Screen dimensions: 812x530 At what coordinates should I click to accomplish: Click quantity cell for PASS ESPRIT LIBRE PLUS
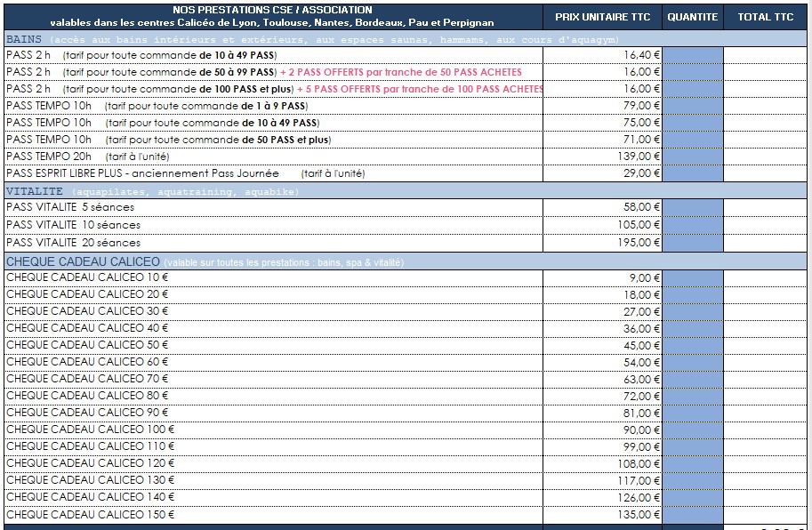[693, 173]
